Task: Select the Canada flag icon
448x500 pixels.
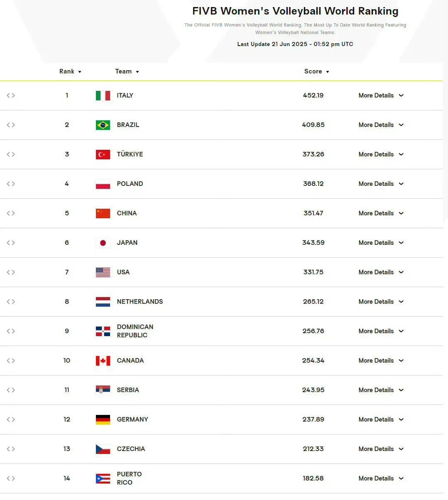Action: pyautogui.click(x=103, y=361)
